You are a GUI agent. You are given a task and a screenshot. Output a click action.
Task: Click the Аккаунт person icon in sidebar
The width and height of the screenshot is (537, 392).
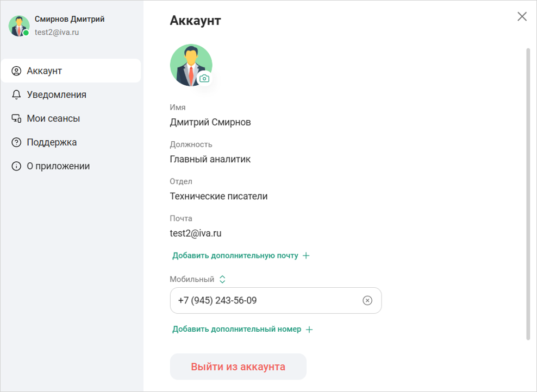[16, 71]
